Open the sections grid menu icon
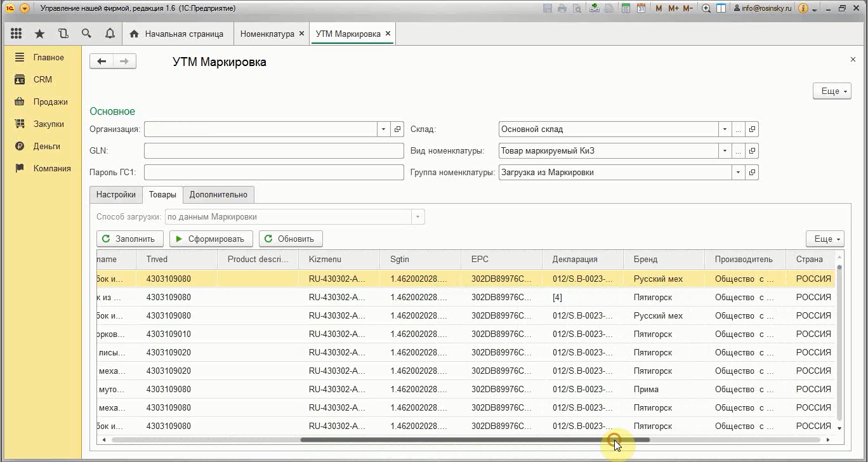This screenshot has height=462, width=868. (x=16, y=34)
